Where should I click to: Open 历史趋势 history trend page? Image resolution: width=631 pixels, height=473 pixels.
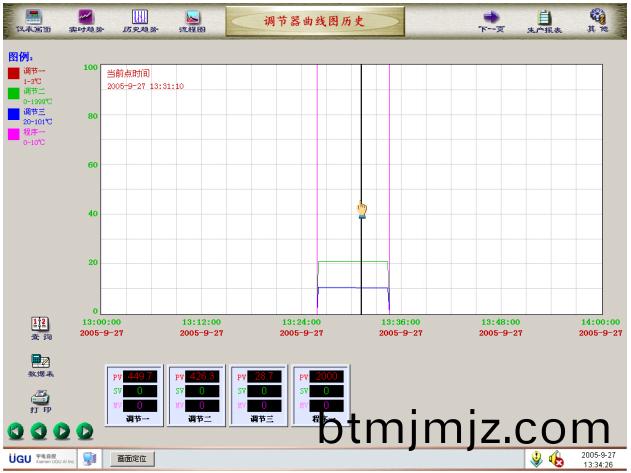140,20
